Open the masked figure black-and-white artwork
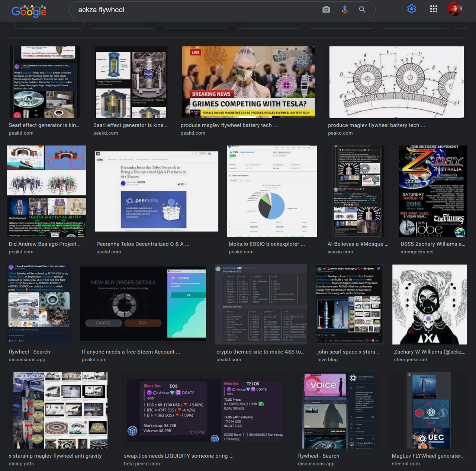This screenshot has height=471, width=476. point(430,304)
